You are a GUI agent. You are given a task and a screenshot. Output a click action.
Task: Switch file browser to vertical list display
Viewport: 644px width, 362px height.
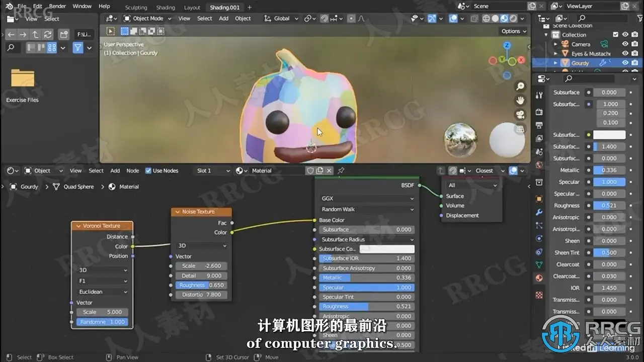pos(31,48)
